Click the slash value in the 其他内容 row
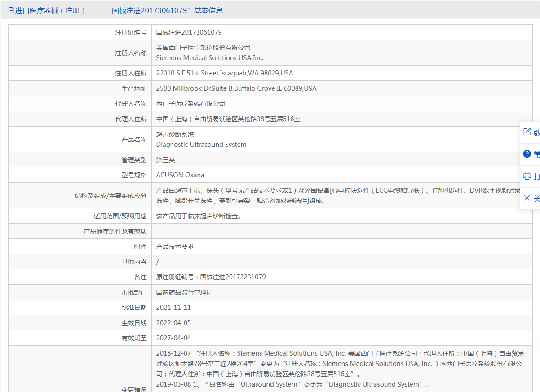Screen dimensions: 540x392 (157, 262)
